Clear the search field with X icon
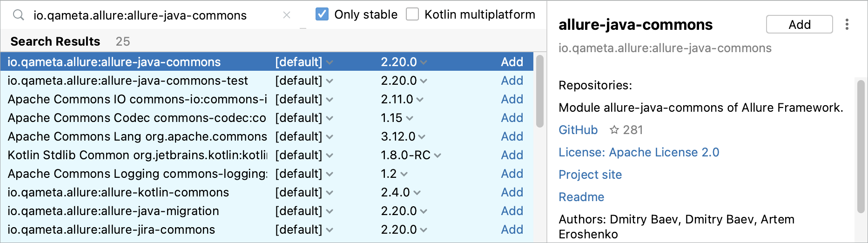This screenshot has height=243, width=868. [287, 15]
